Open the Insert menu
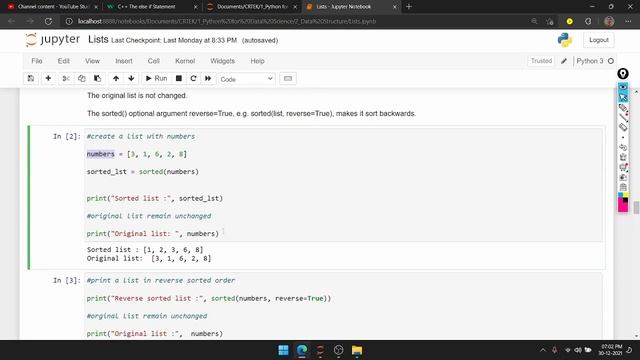 (124, 61)
